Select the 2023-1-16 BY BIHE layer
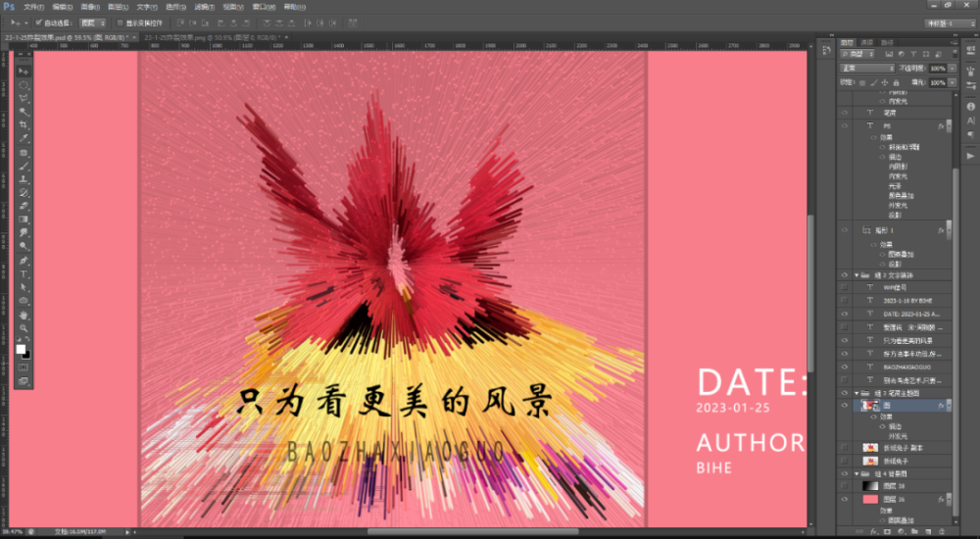Screen dimensions: 980x539 click(x=902, y=301)
